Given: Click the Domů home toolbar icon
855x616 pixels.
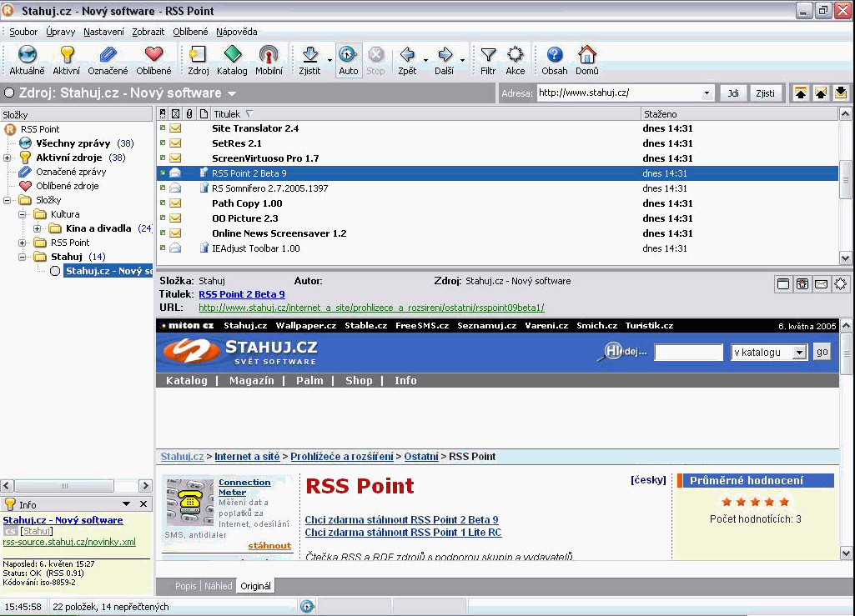Looking at the screenshot, I should point(587,54).
